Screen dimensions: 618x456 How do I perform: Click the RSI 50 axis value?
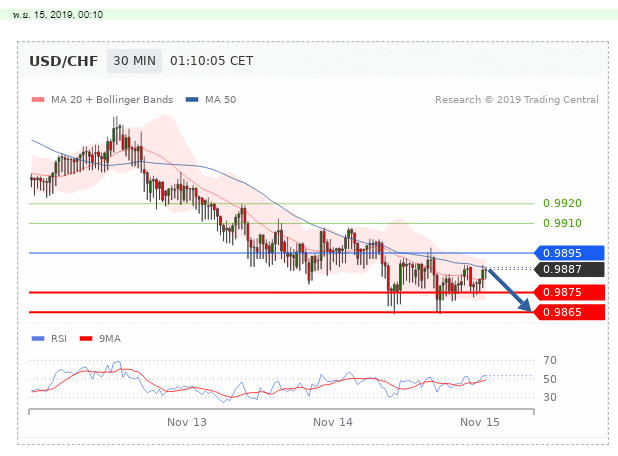[550, 379]
